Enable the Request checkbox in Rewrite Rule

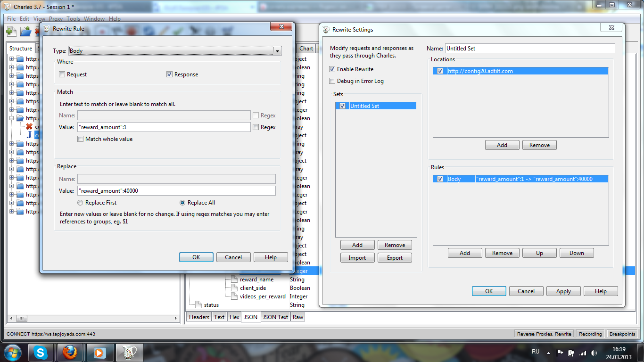click(62, 74)
